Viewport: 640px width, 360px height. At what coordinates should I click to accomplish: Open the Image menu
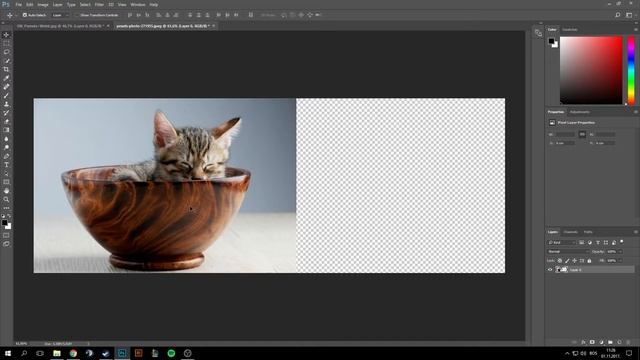click(x=43, y=4)
